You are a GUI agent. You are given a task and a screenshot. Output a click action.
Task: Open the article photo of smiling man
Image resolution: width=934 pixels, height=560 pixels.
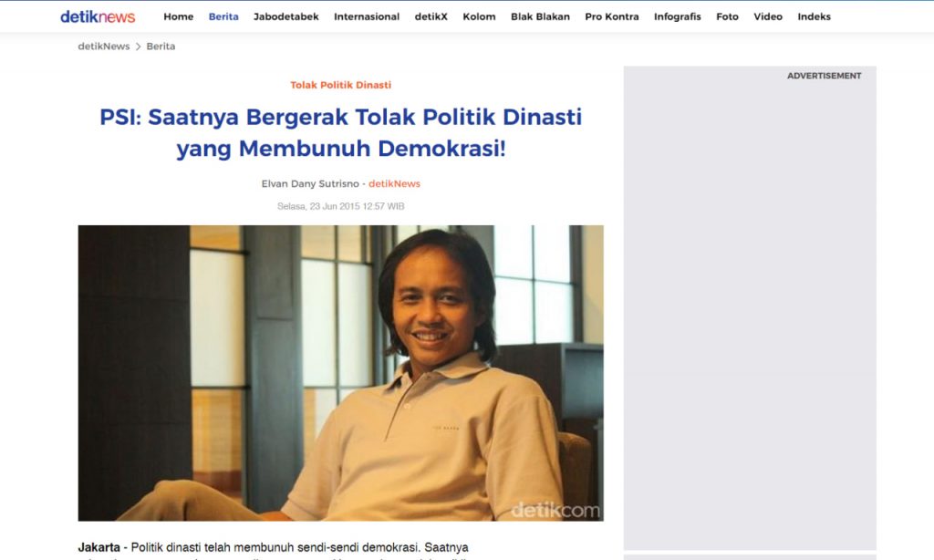point(341,373)
